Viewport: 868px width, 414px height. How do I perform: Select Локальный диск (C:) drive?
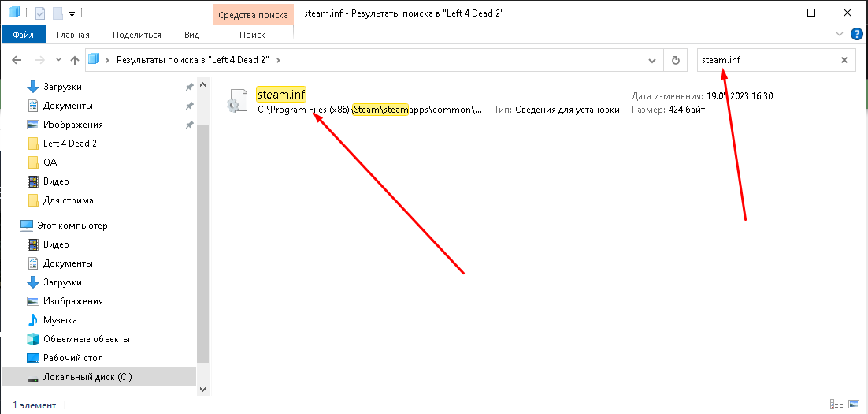pos(98,377)
